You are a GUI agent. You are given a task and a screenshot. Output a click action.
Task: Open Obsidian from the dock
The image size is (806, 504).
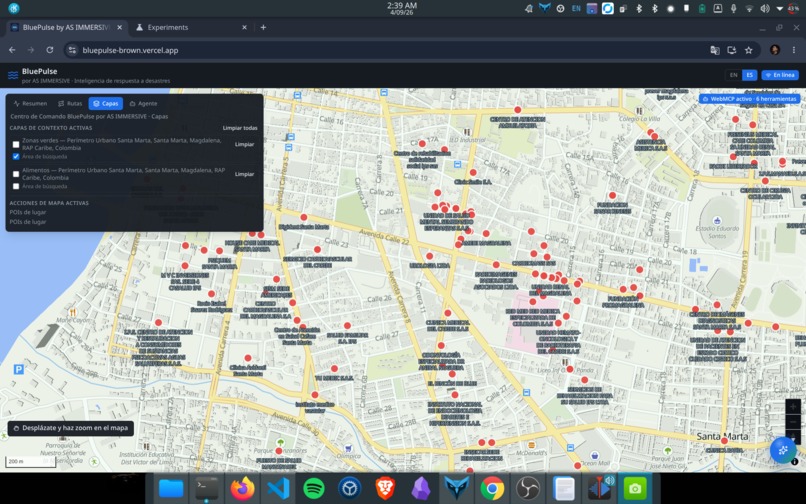click(x=420, y=488)
